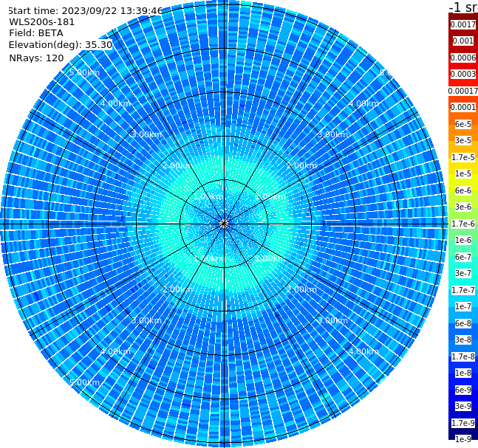Select the 1e-7 colorbar tick label
The height and width of the screenshot is (448, 478).
463,306
